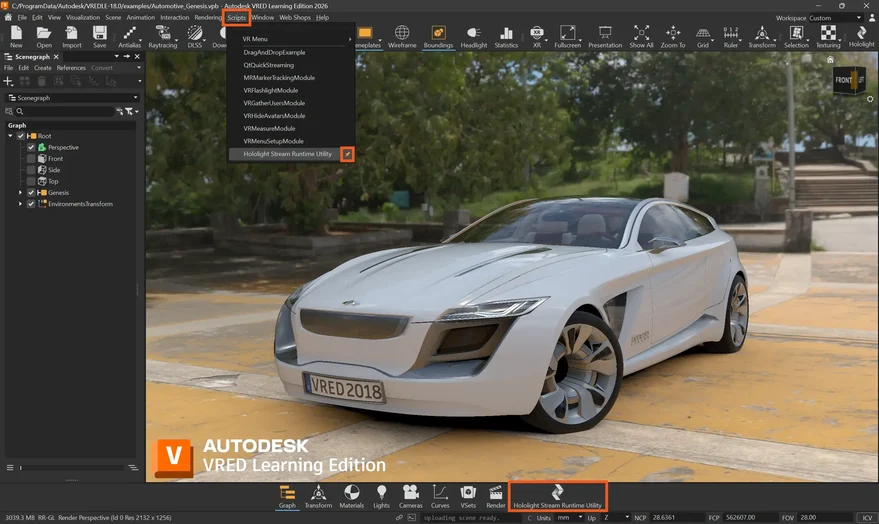The image size is (879, 524).
Task: Enable the Front camera checkbox
Action: click(x=31, y=159)
